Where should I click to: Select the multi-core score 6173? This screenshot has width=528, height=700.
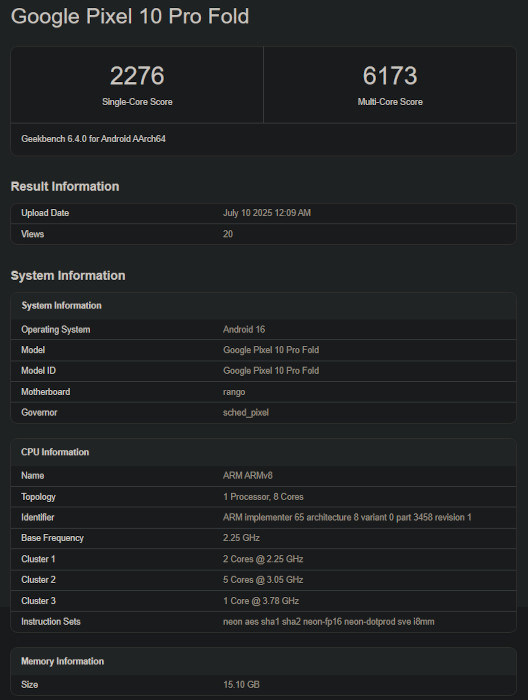[x=390, y=75]
